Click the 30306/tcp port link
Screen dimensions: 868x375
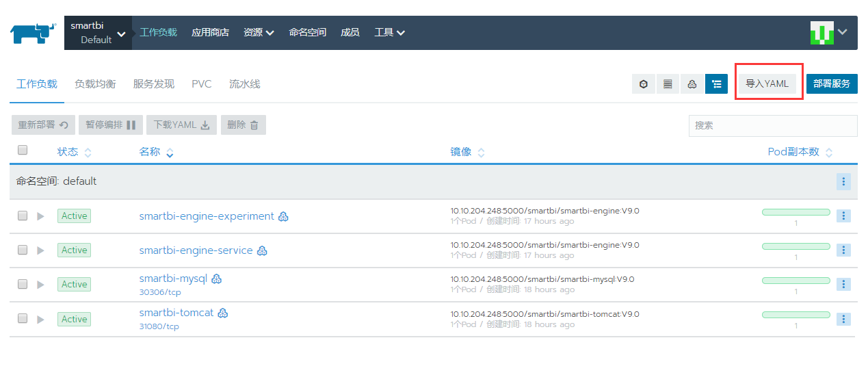pos(159,292)
